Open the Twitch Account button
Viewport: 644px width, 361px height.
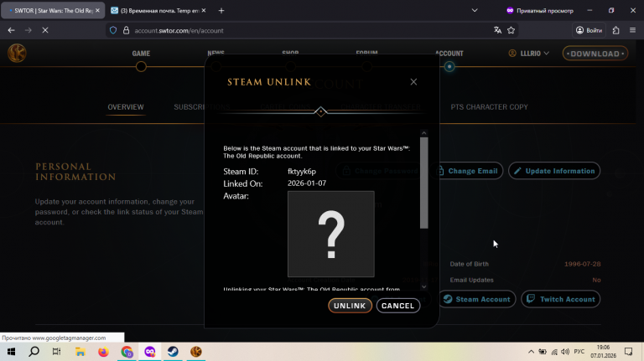pos(561,299)
